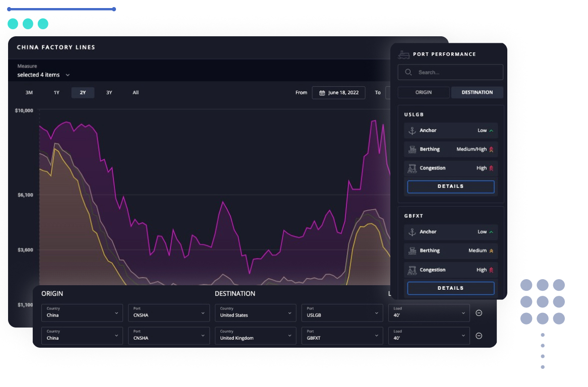Click the ship icon next to Port Performance title
This screenshot has height=387, width=588.
(403, 54)
